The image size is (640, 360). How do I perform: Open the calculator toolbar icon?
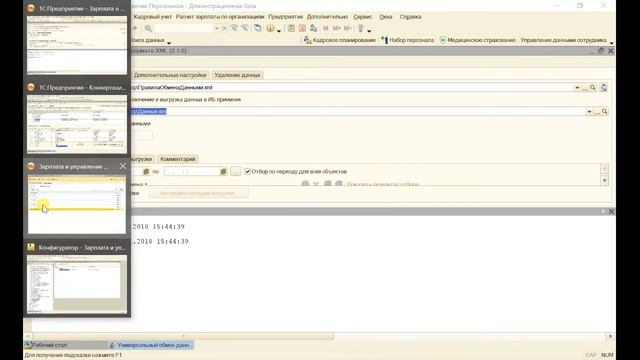(x=291, y=28)
